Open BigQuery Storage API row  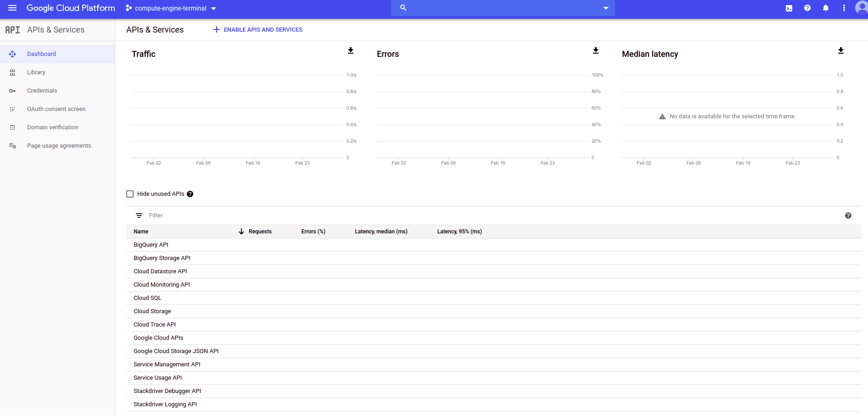click(493, 258)
